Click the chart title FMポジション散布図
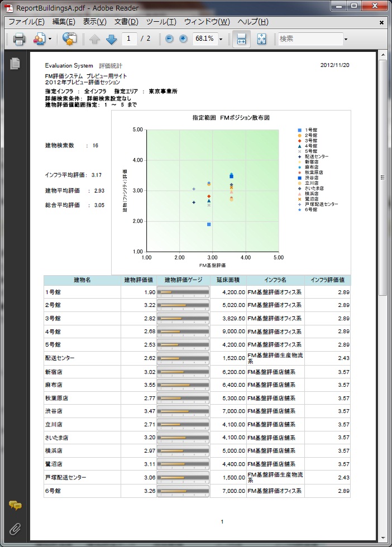 [231, 118]
